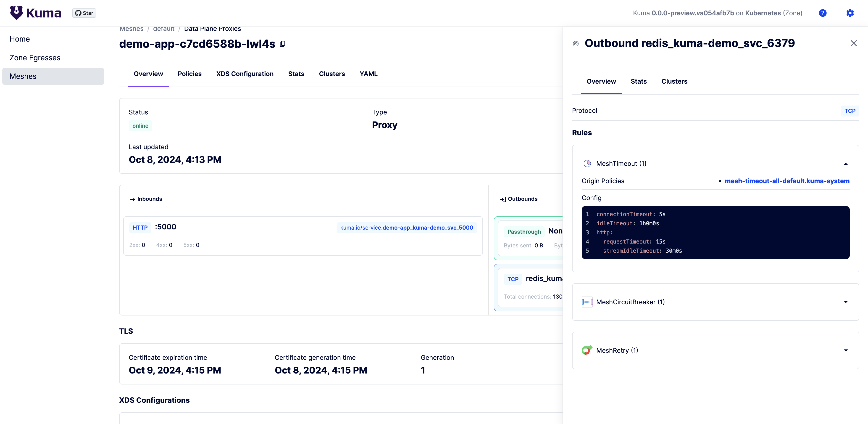The width and height of the screenshot is (868, 424).
Task: Click the Outbounds arrow icon
Action: tap(503, 199)
